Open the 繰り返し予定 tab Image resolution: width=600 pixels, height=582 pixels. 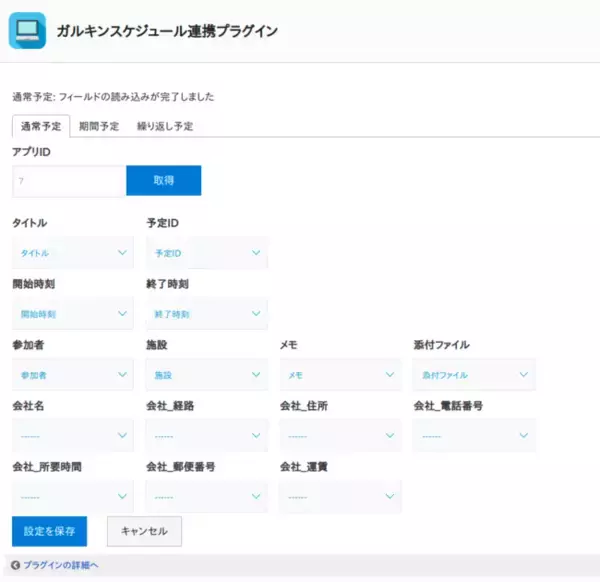pos(165,127)
